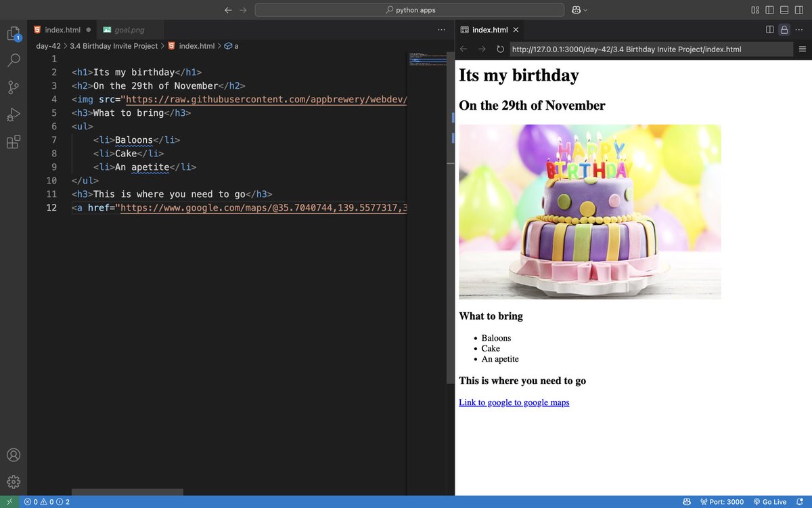The height and width of the screenshot is (508, 812).
Task: Click 'What to bring' heading in preview
Action: point(491,316)
